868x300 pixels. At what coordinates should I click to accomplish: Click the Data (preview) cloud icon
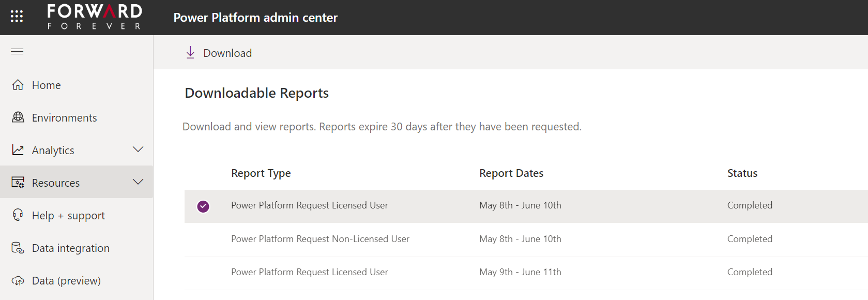tap(18, 280)
